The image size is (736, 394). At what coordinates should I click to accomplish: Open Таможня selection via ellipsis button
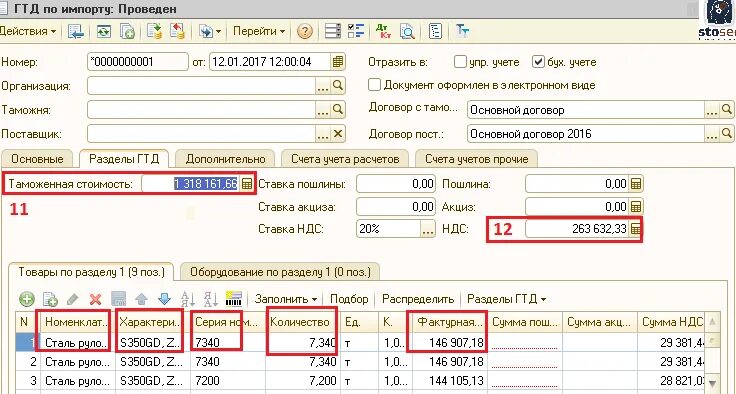pyautogui.click(x=322, y=110)
